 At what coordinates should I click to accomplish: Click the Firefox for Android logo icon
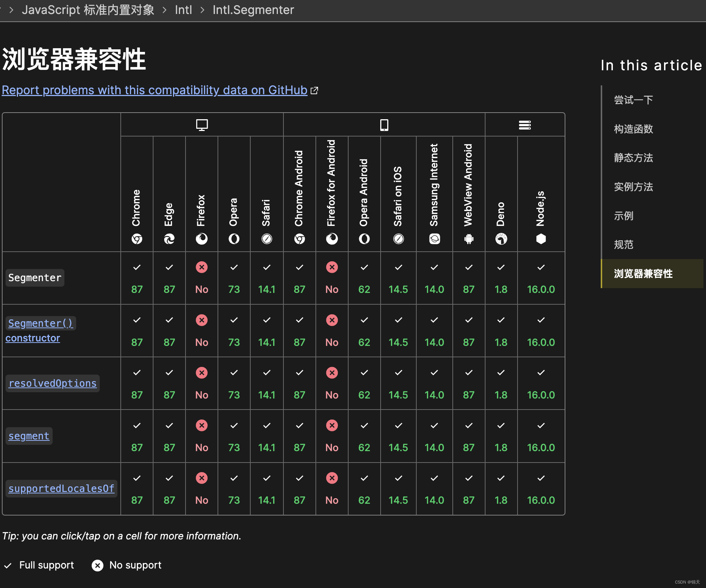(x=332, y=239)
